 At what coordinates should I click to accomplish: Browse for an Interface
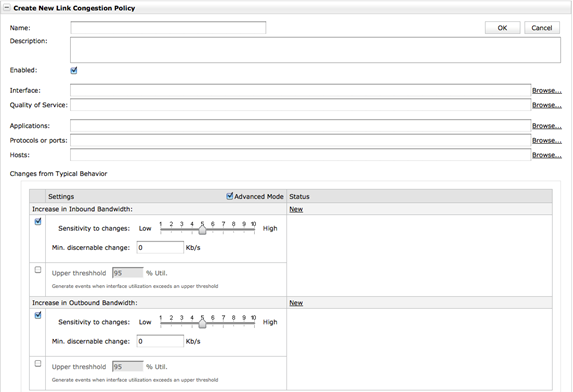pos(546,90)
